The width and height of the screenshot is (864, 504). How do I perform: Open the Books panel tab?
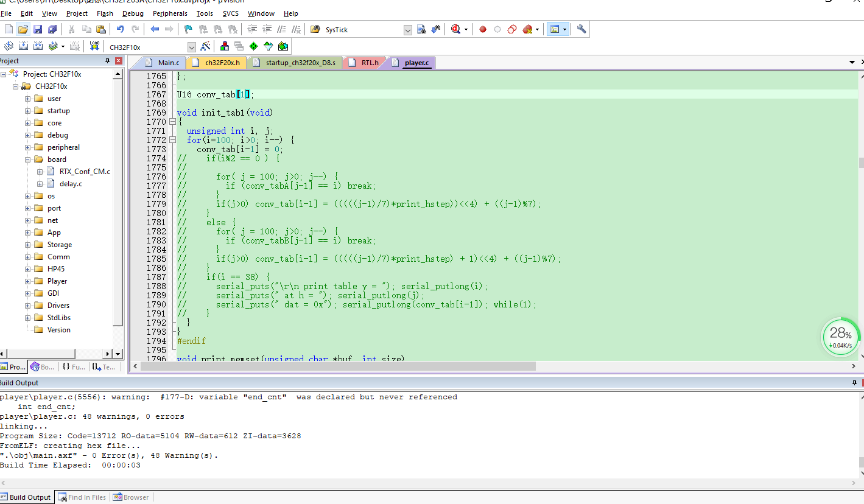tap(42, 367)
